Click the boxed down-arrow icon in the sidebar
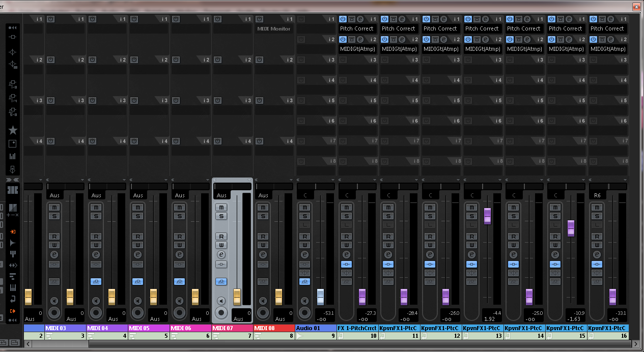This screenshot has width=644, height=352. (13, 169)
